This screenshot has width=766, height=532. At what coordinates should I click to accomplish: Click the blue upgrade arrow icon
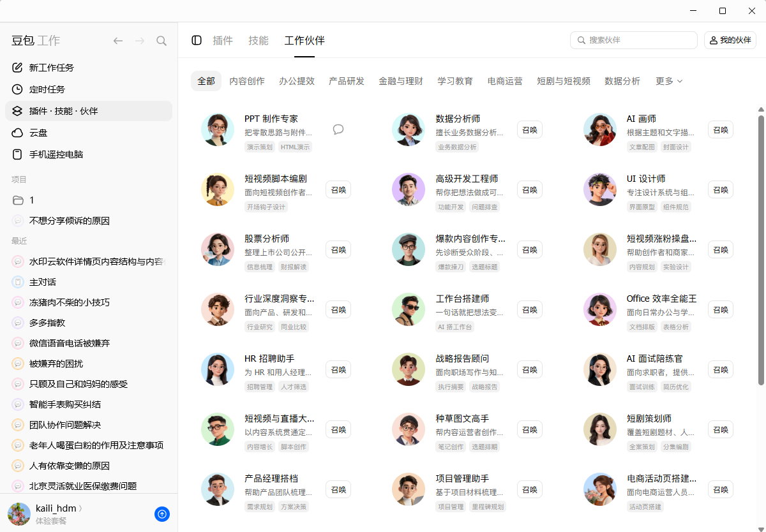tap(162, 514)
